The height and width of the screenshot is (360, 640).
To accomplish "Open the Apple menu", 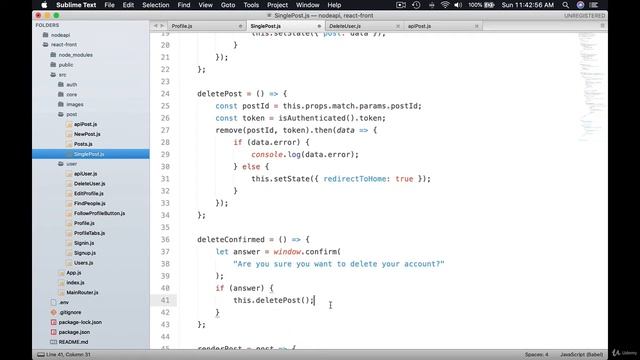I will (44, 5).
